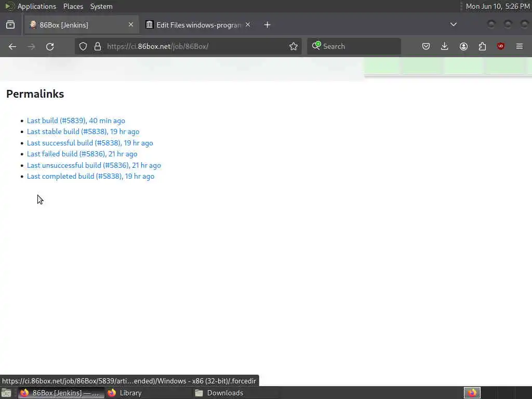532x399 pixels.
Task: Close the 86Box [Jenkins] tab
Action: coord(130,25)
